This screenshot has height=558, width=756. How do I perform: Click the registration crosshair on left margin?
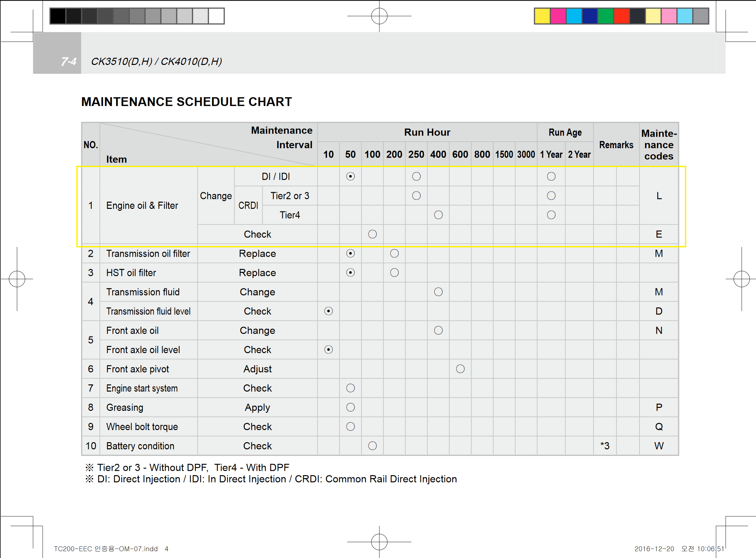(x=17, y=279)
